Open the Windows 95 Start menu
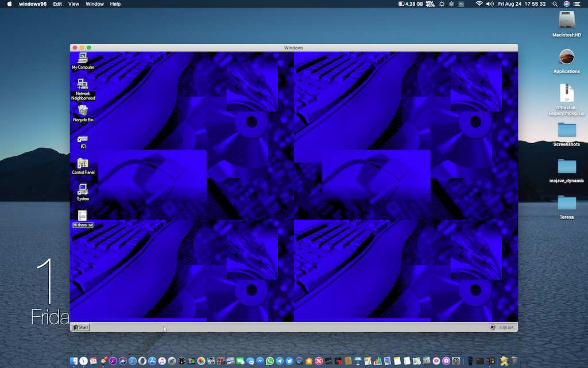 (x=80, y=327)
